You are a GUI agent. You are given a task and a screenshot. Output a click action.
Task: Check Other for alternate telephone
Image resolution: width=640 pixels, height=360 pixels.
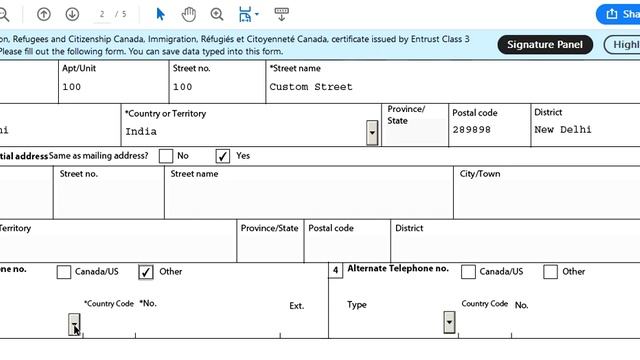point(550,272)
